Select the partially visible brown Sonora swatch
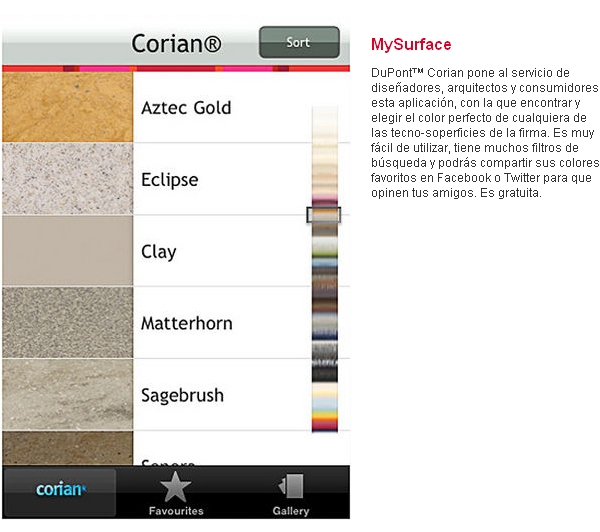This screenshot has height=532, width=600. 67,448
